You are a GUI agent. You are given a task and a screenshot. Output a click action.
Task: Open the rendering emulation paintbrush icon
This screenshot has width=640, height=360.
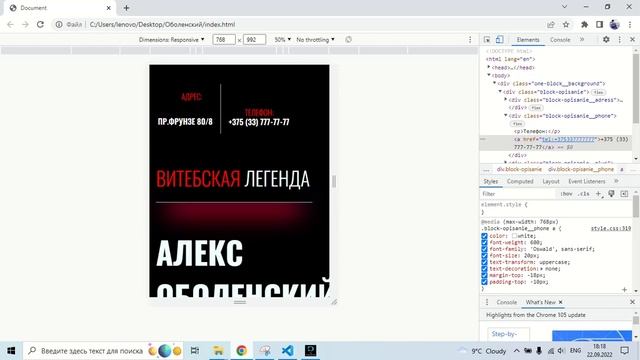(x=611, y=194)
